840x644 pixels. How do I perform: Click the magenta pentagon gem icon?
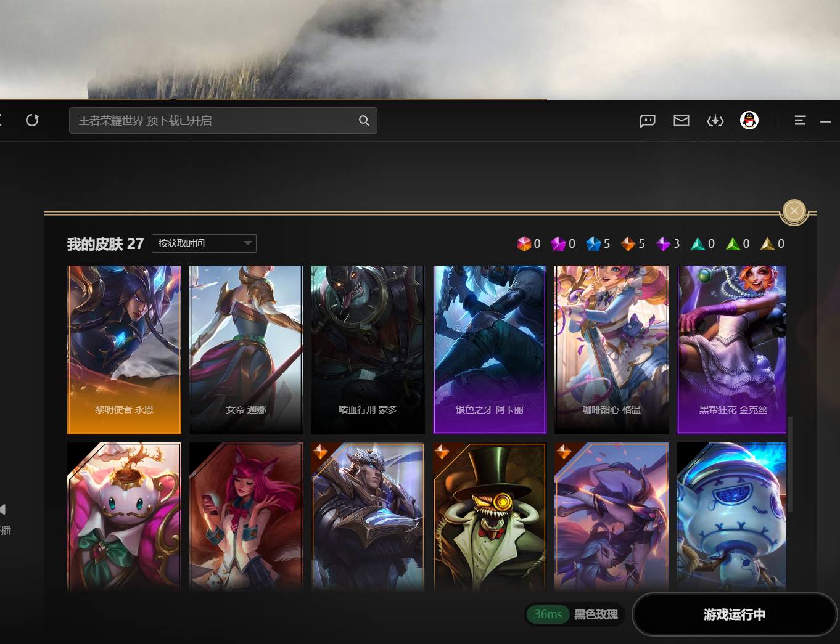click(x=558, y=244)
